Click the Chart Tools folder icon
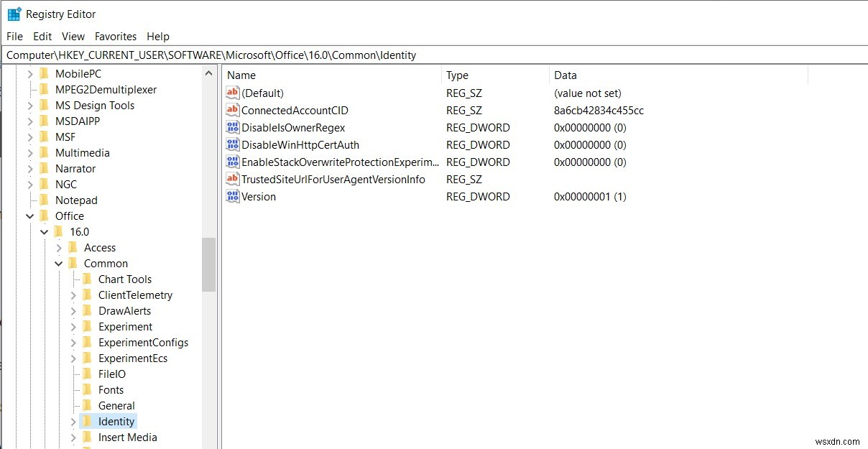The height and width of the screenshot is (449, 868). point(88,279)
